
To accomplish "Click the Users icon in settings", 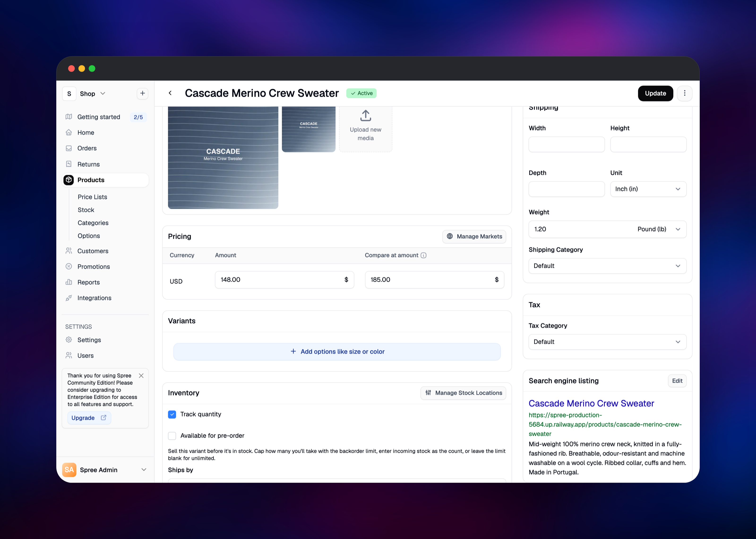I will (x=69, y=355).
